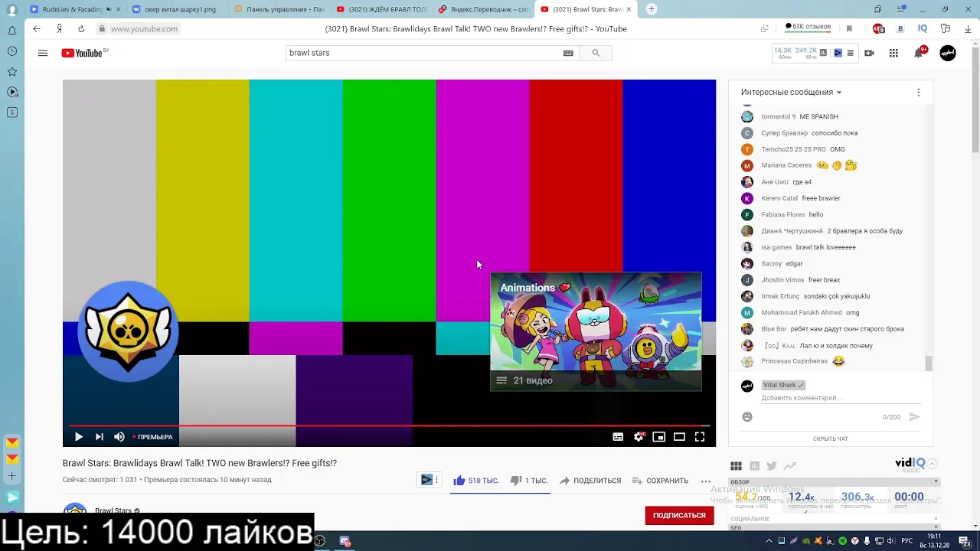
Task: Click the red ПОДПИСАТЬСЯ subscribe button
Action: [679, 516]
